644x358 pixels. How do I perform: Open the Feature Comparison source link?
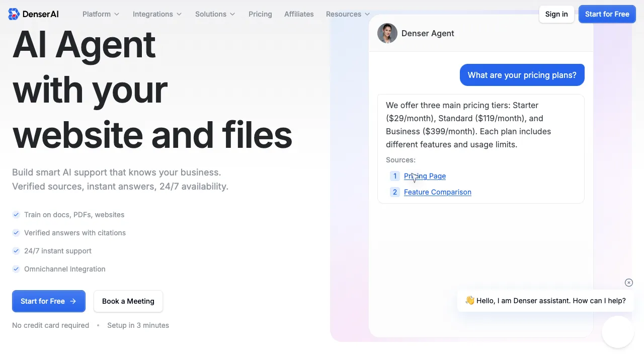tap(438, 192)
